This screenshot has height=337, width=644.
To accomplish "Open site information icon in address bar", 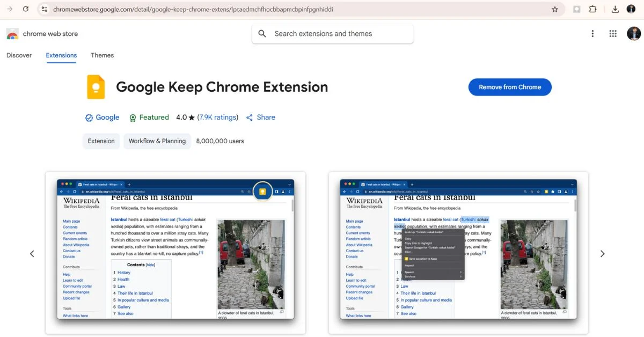I will coord(45,9).
